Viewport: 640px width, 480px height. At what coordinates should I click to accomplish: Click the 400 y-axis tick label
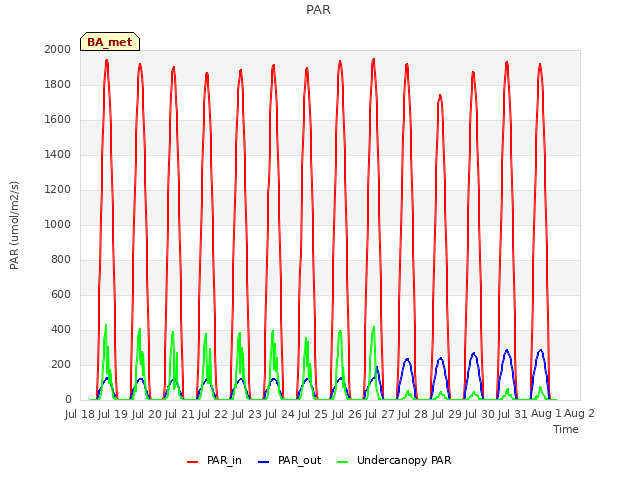tap(61, 329)
